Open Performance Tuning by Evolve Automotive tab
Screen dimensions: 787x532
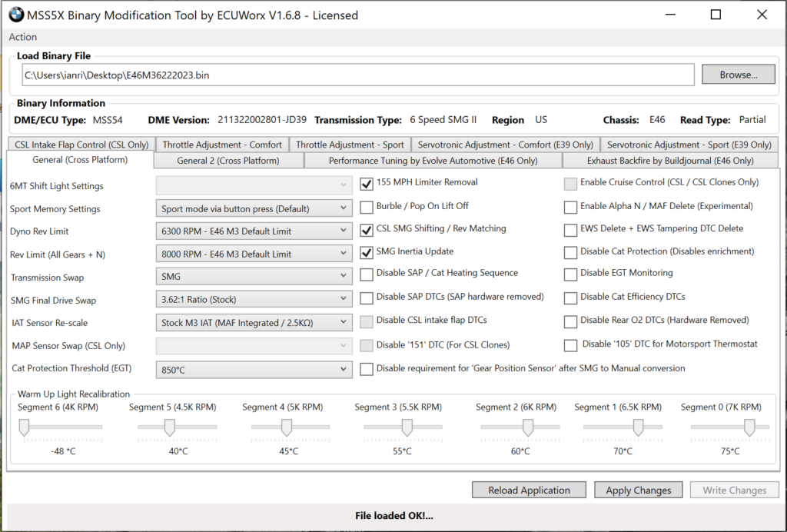(433, 161)
